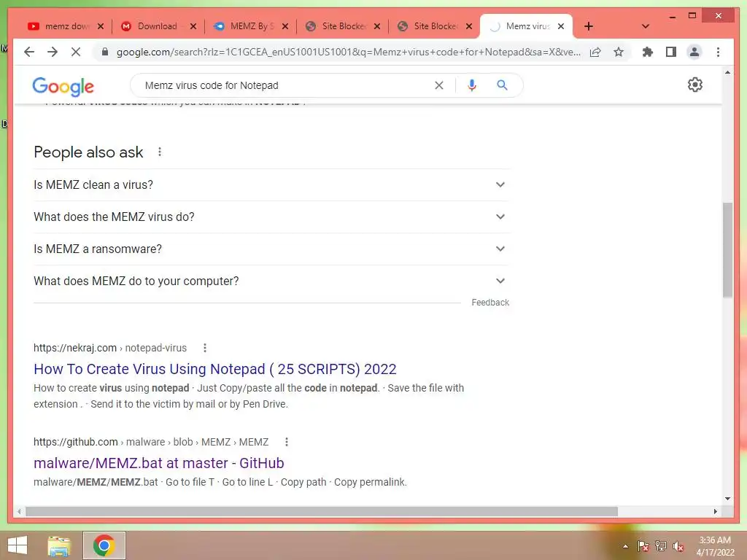747x560 pixels.
Task: Click the scroll up arrow
Action: [727, 72]
